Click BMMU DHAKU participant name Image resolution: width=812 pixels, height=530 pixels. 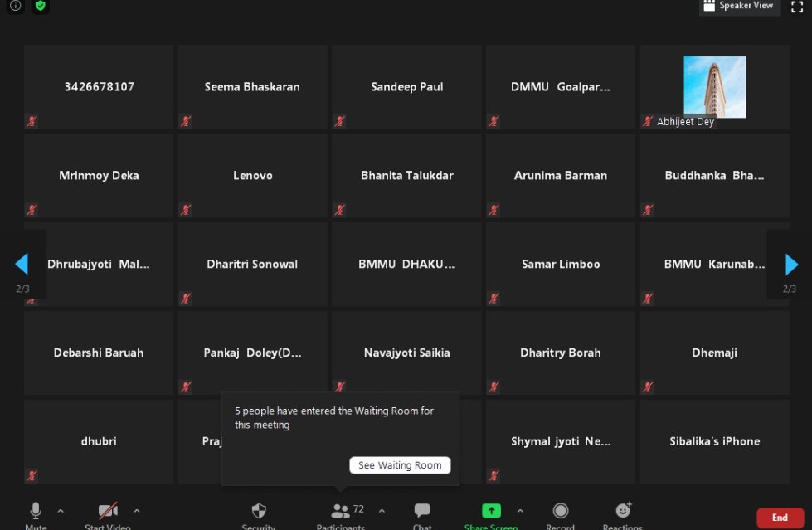pyautogui.click(x=406, y=265)
